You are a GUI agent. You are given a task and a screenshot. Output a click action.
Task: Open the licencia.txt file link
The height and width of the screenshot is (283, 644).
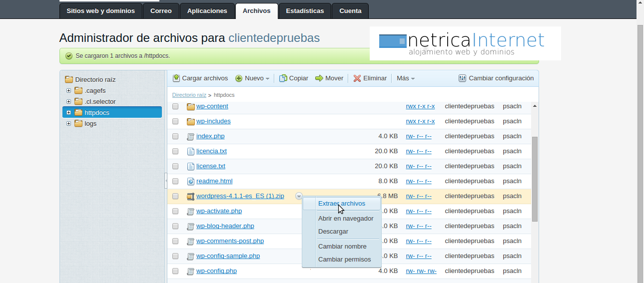(x=211, y=151)
